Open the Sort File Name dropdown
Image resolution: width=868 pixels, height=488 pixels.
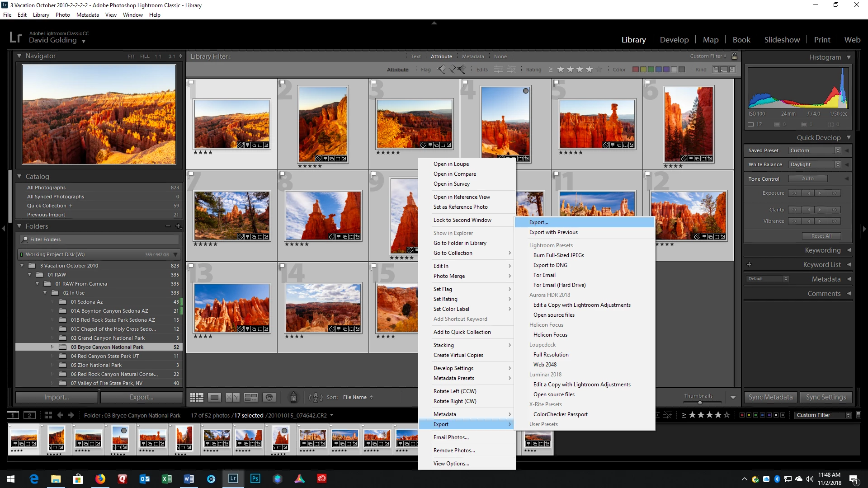point(357,398)
